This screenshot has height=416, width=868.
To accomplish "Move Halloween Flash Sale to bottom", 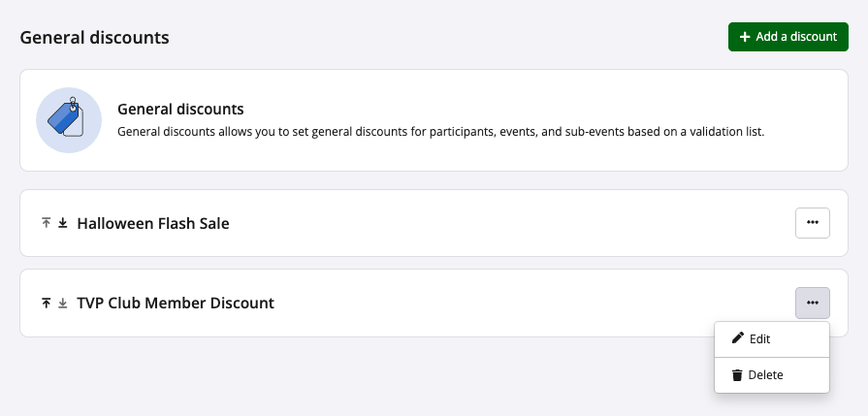I will 63,223.
